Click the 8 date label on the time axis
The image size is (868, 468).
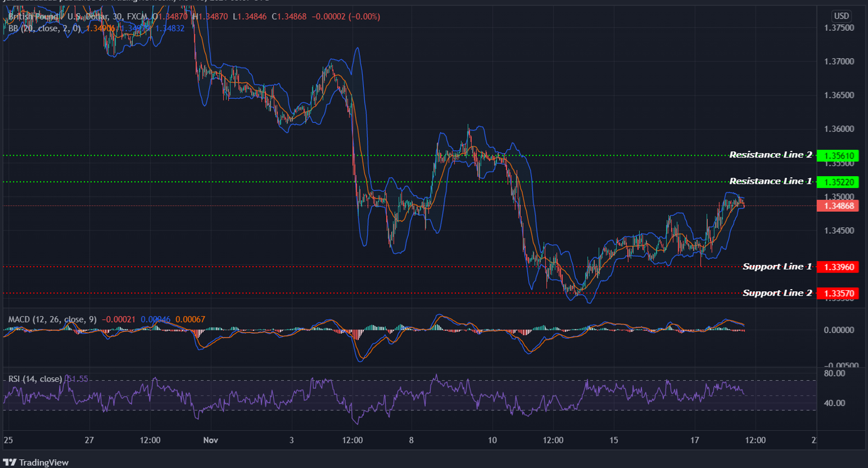click(x=411, y=440)
